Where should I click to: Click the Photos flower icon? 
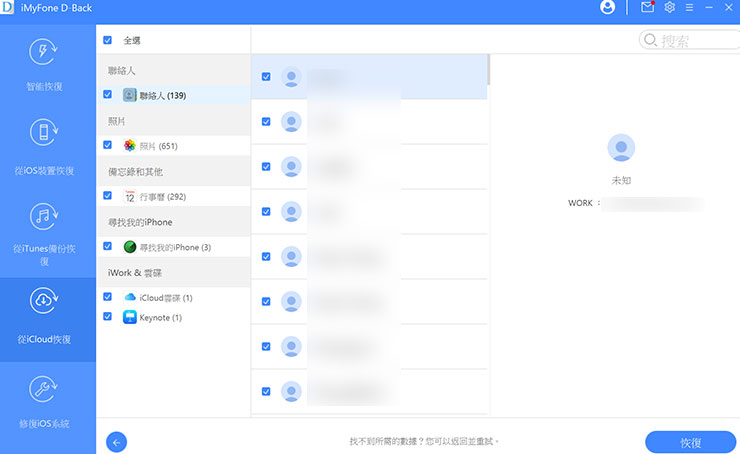coord(130,146)
